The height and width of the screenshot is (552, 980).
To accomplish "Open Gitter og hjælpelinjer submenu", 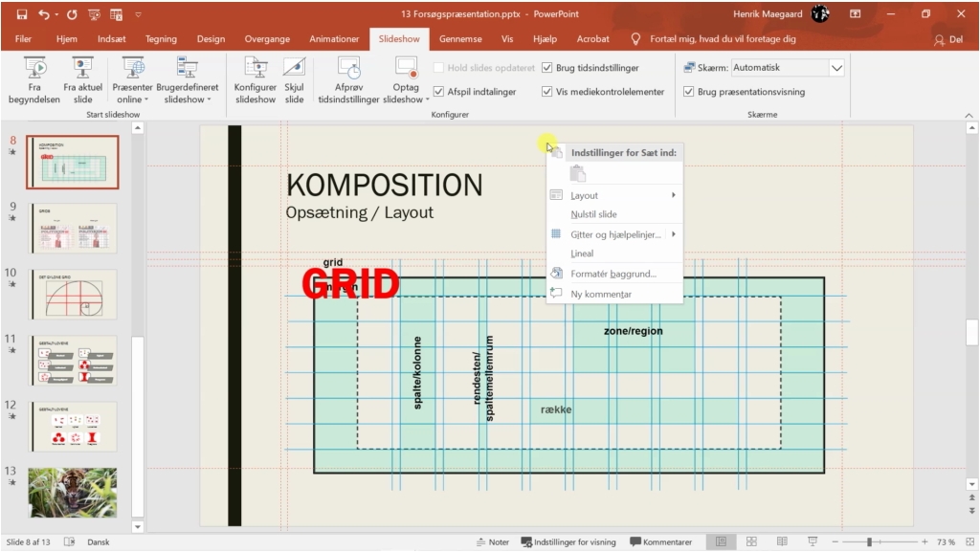I will click(x=615, y=234).
